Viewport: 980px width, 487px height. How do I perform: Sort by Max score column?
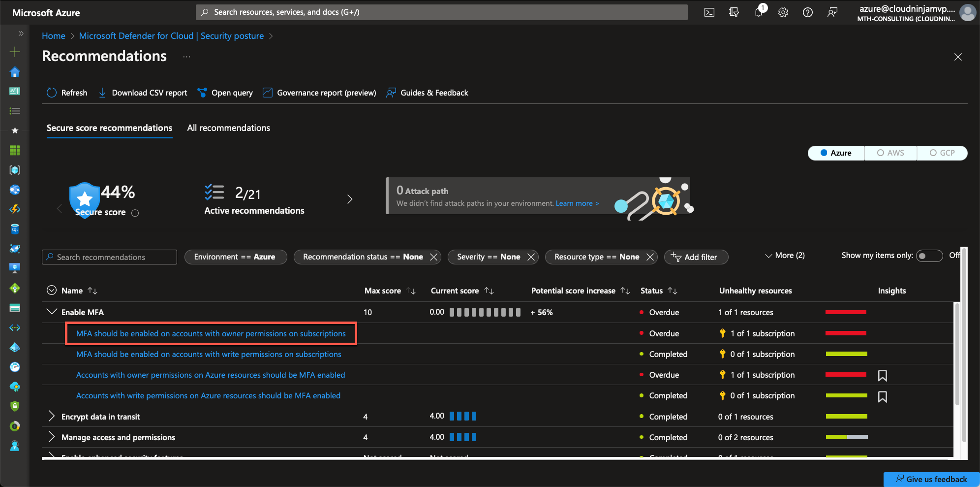coord(411,291)
